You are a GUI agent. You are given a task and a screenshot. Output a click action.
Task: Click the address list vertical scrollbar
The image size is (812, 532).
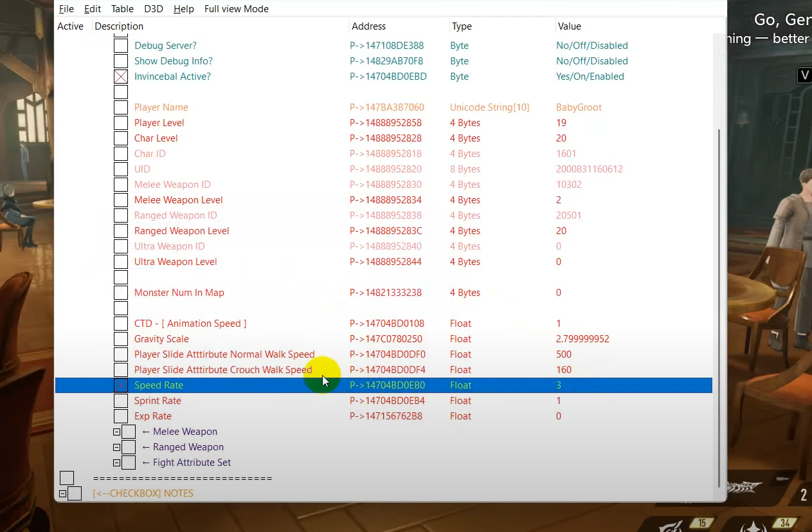[x=719, y=307]
